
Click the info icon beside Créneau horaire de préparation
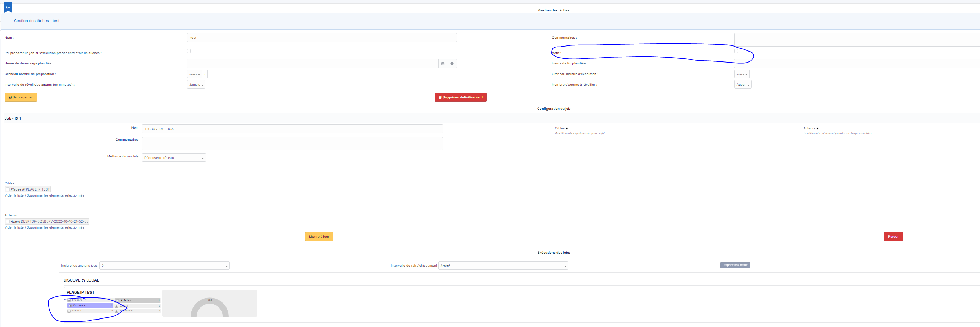(205, 74)
